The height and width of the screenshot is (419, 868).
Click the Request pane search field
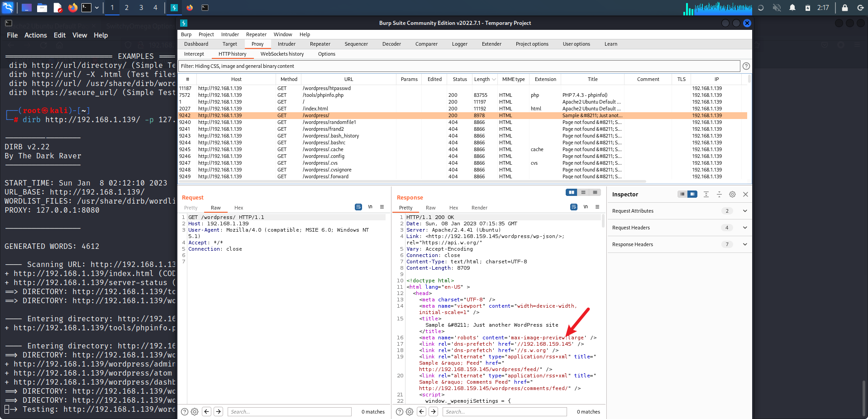(290, 412)
